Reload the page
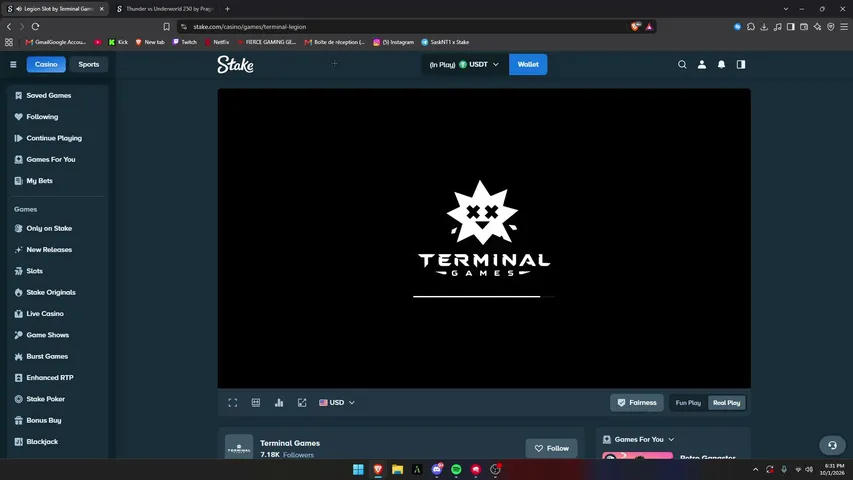 (35, 26)
